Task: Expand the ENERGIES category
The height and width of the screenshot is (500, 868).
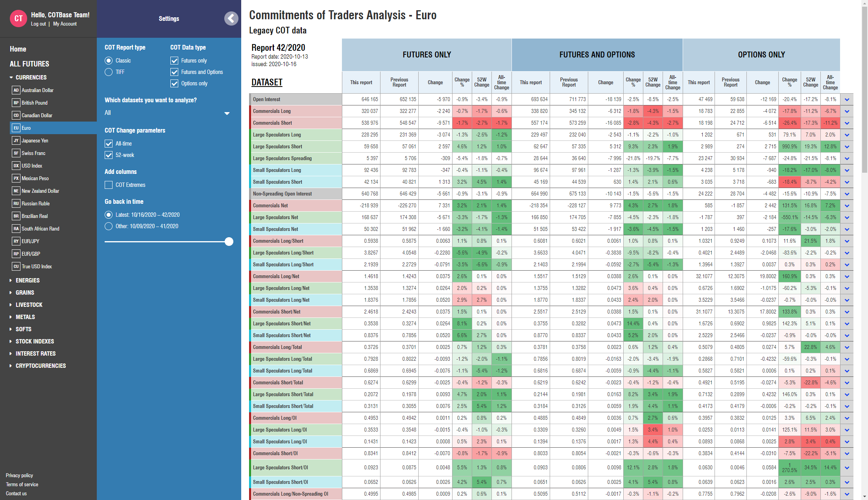Action: [27, 280]
